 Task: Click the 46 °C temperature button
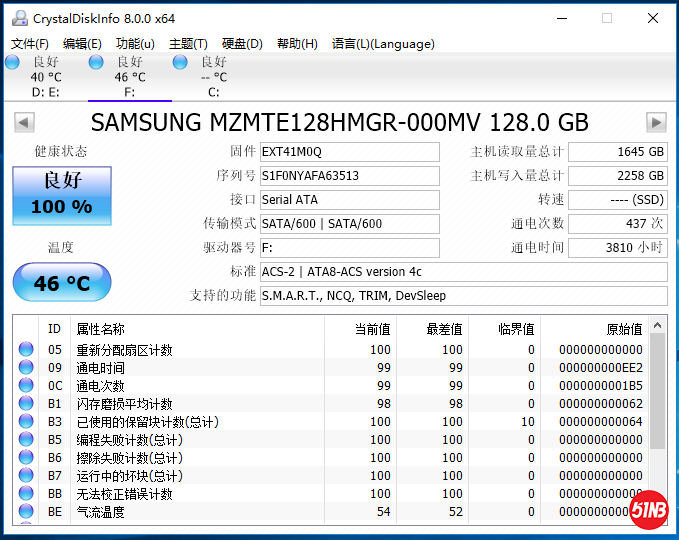(62, 283)
